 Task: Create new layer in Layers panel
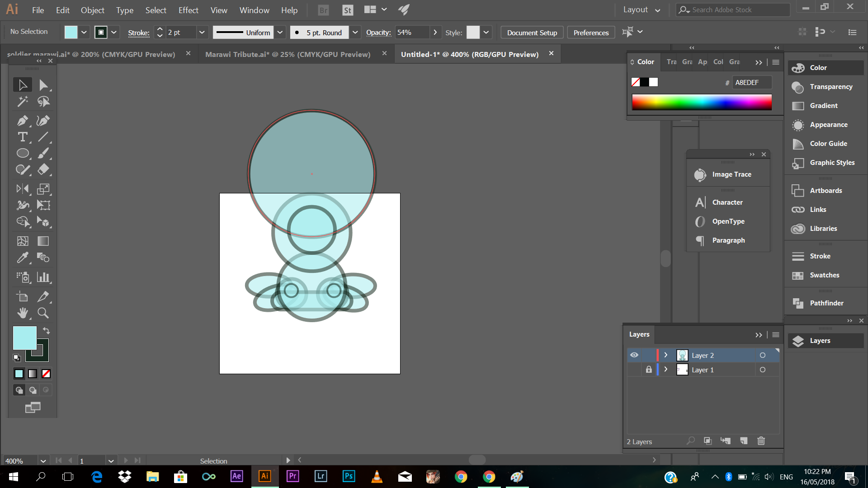click(x=744, y=441)
